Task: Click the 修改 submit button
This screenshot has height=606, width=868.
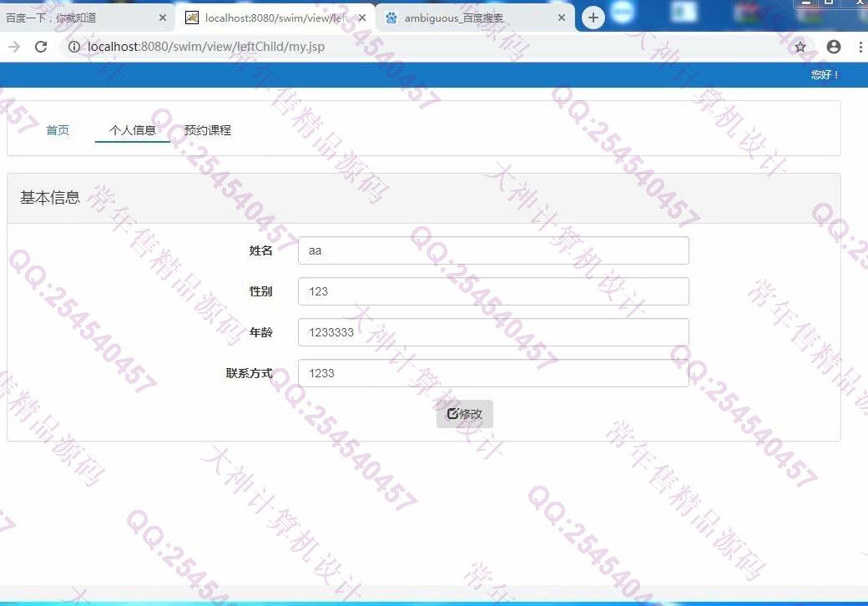Action: (464, 414)
